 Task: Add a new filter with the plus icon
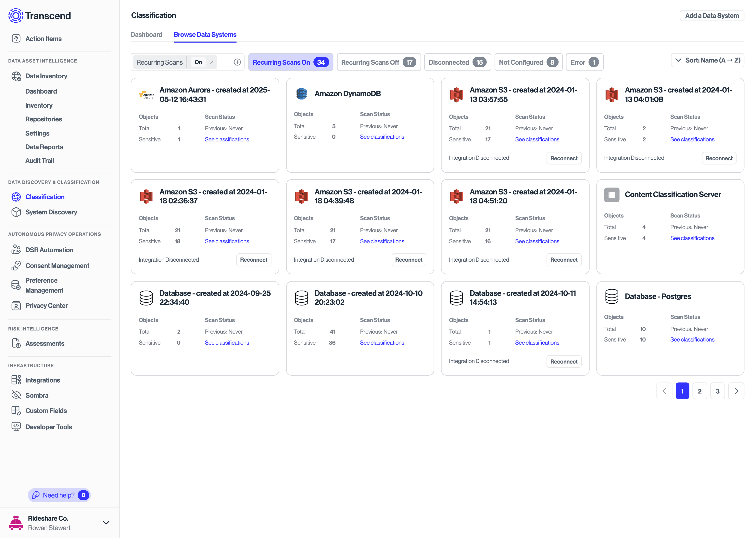coord(237,62)
